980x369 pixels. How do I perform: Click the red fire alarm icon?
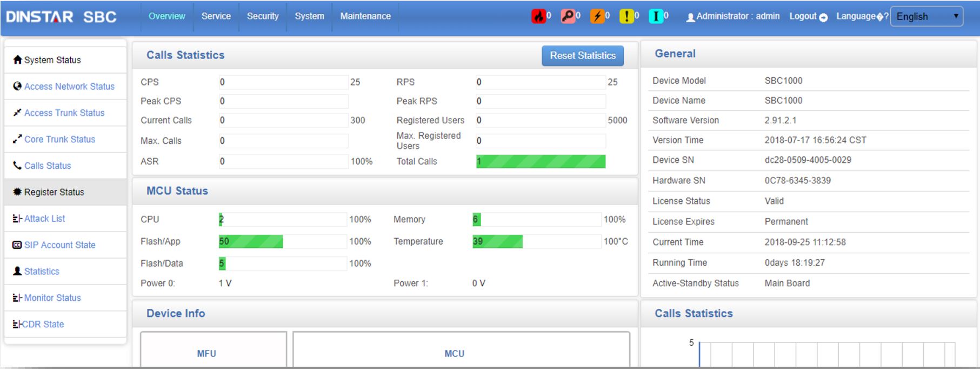(538, 16)
